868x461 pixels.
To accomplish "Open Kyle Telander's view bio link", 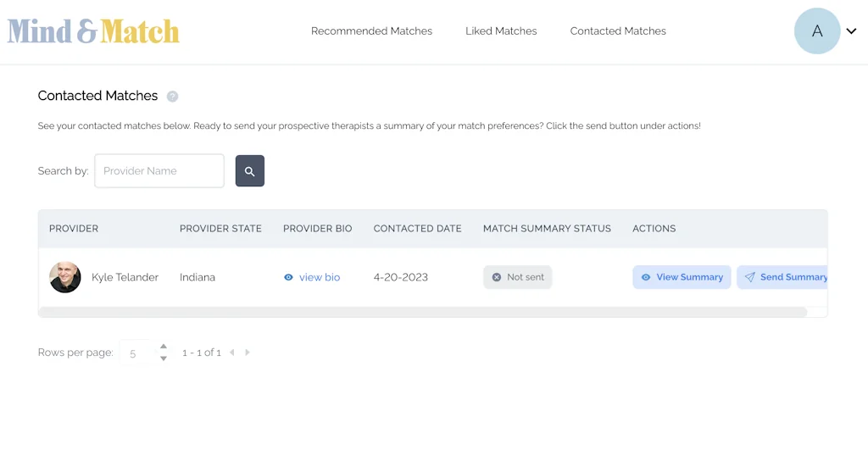I will pyautogui.click(x=320, y=277).
